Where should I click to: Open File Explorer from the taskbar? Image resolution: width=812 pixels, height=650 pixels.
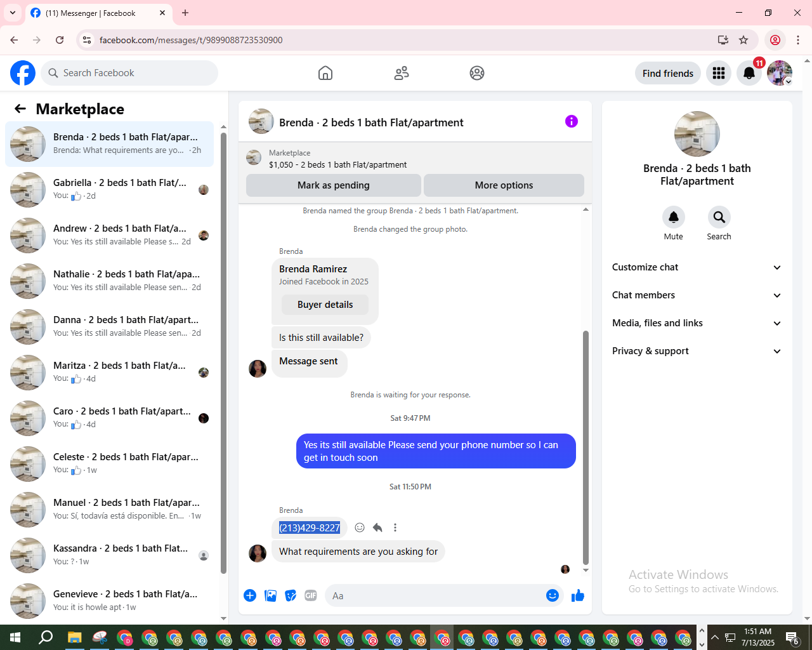[x=75, y=637]
